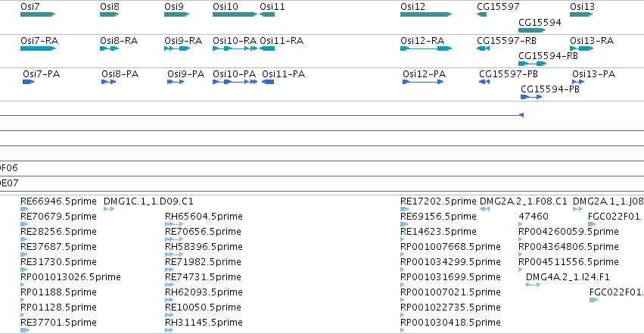Click the 47460 feature label
Image resolution: width=644 pixels, height=334 pixels.
click(x=534, y=217)
